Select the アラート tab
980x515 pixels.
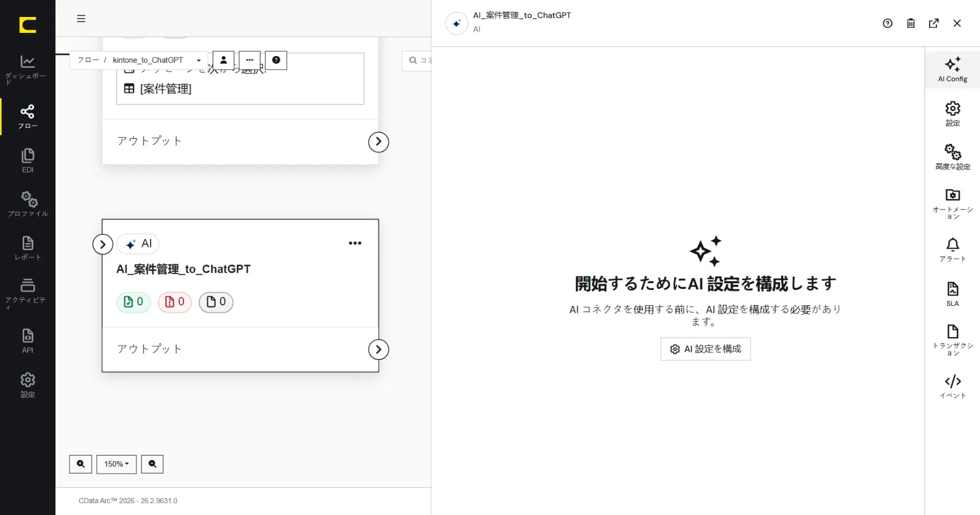click(952, 250)
